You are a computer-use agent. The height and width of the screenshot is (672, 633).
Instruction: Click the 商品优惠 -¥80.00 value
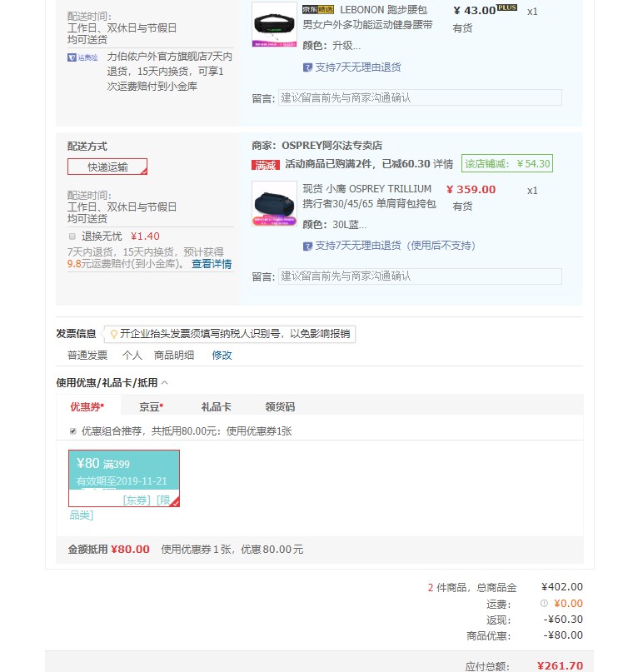click(x=563, y=635)
